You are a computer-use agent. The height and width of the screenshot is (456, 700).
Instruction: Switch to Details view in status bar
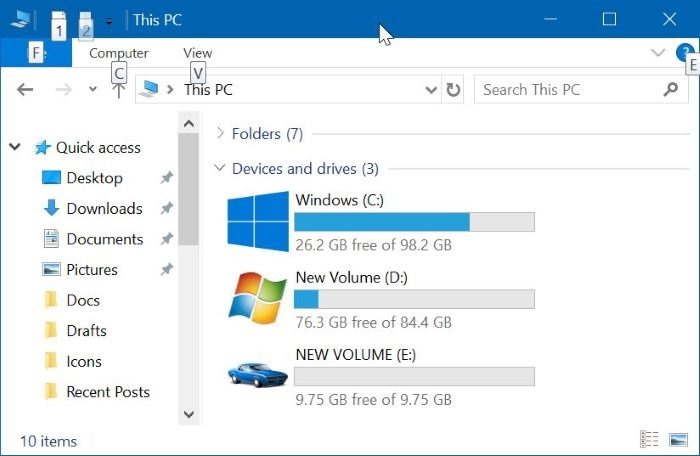point(649,439)
